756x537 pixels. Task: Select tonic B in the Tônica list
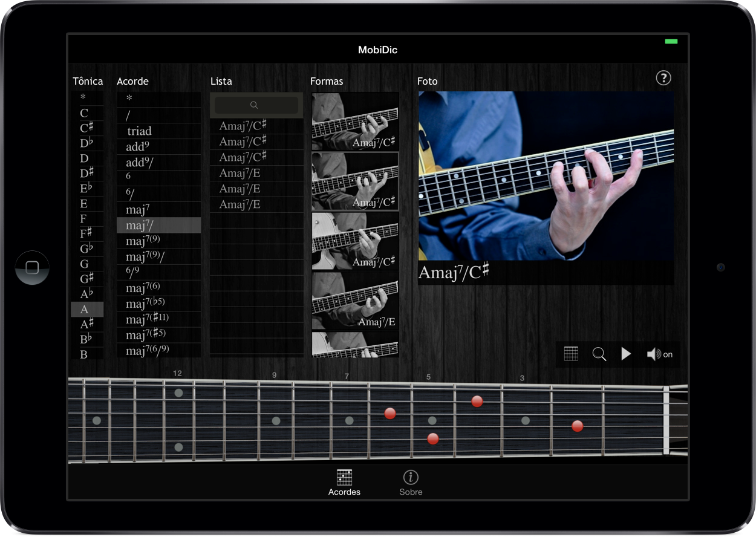tap(87, 354)
